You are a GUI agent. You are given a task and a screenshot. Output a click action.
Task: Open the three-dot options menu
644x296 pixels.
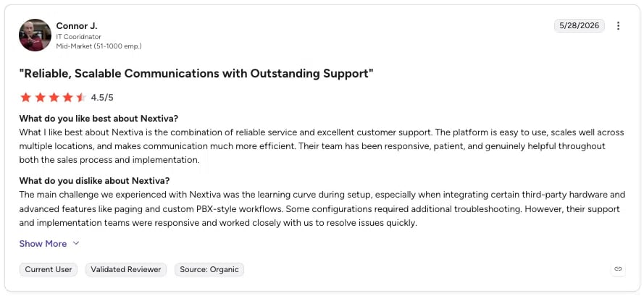(618, 26)
